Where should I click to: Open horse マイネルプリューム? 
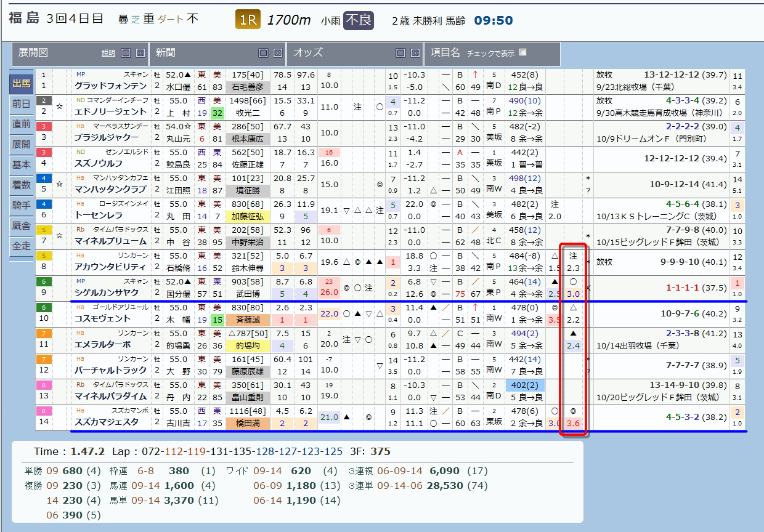tap(110, 241)
